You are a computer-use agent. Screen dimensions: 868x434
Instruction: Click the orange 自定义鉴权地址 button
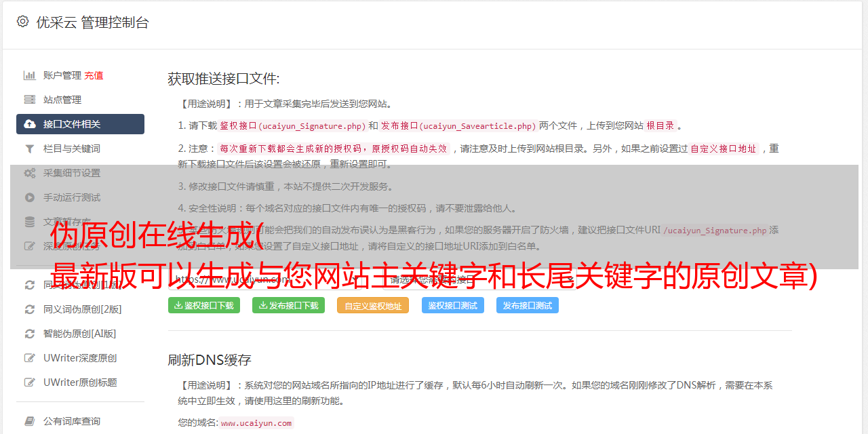click(x=373, y=305)
